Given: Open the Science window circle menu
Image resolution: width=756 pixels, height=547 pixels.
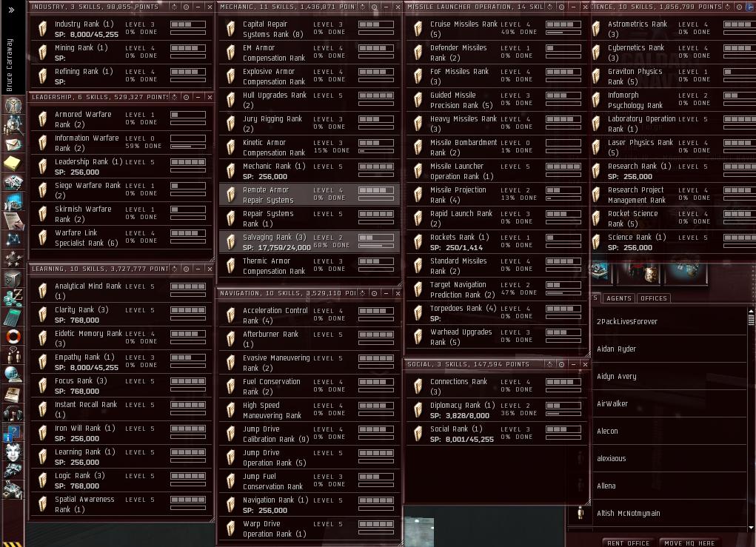Looking at the screenshot, I should [x=739, y=7].
